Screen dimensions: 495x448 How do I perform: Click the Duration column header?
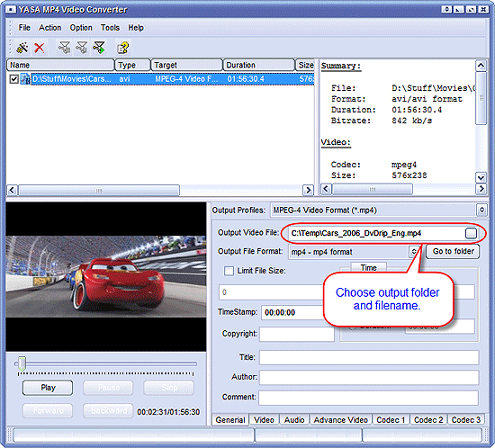pos(259,65)
